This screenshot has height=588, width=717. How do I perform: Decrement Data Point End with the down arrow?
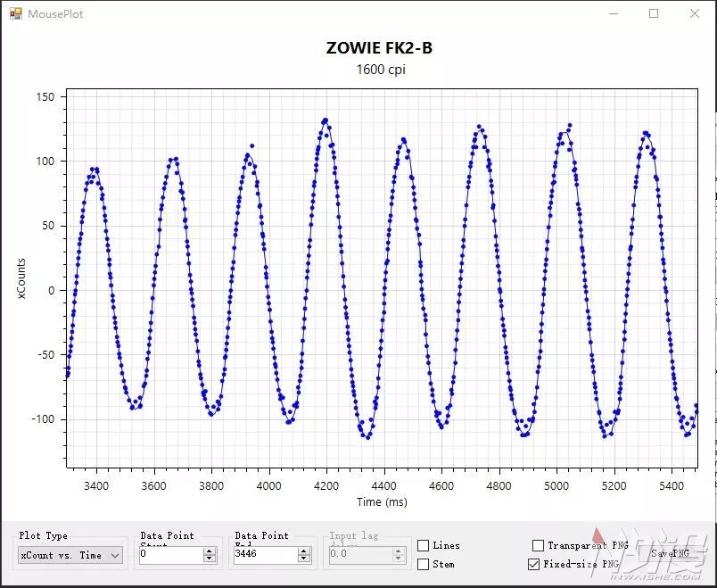303,559
